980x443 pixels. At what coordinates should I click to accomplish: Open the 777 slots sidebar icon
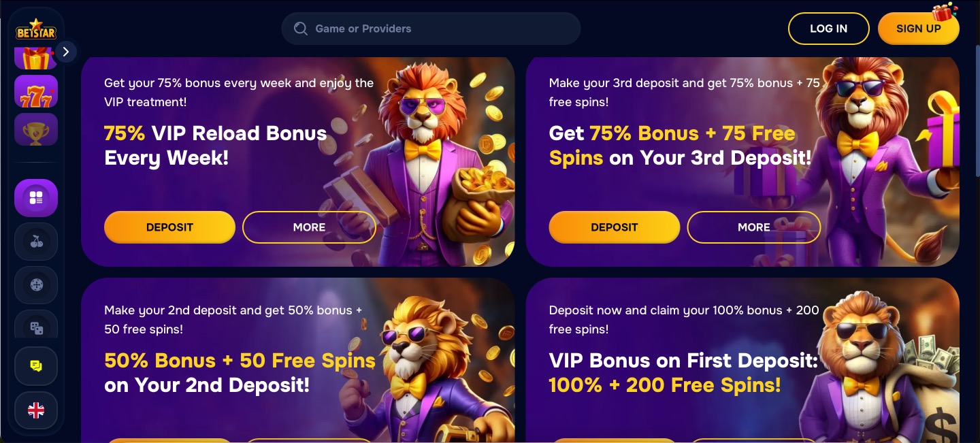(36, 91)
